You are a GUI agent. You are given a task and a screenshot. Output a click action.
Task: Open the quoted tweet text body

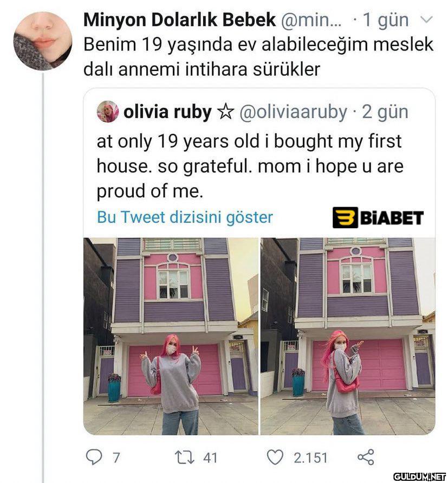click(250, 166)
